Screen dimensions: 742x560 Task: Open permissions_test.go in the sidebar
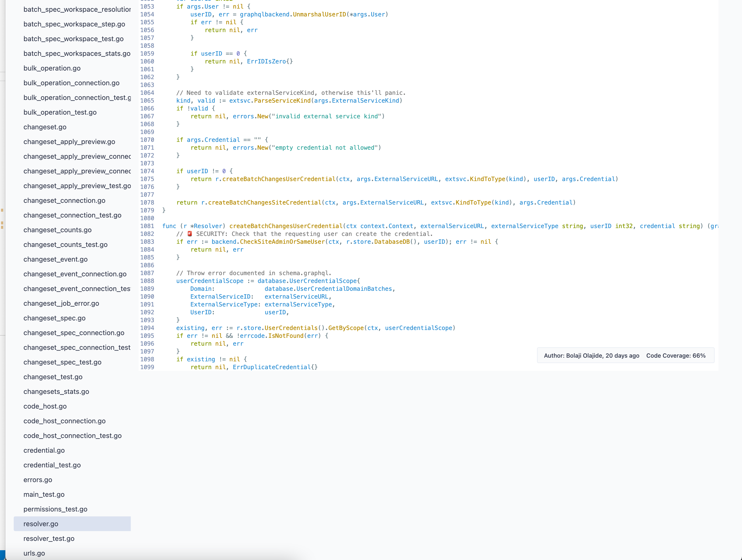point(55,509)
